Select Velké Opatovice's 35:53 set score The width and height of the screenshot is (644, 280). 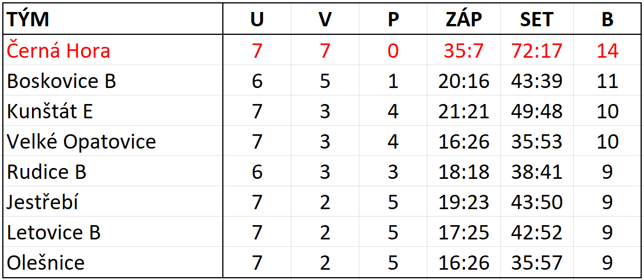click(x=537, y=142)
